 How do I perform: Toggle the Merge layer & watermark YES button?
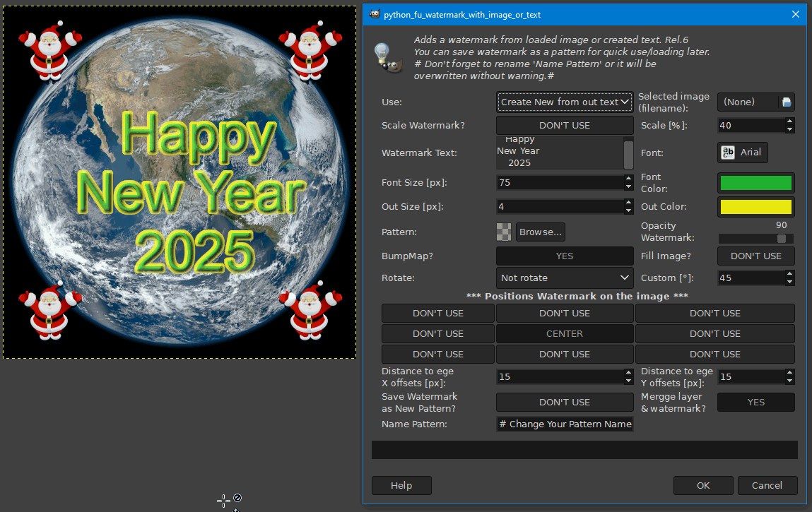pyautogui.click(x=756, y=403)
